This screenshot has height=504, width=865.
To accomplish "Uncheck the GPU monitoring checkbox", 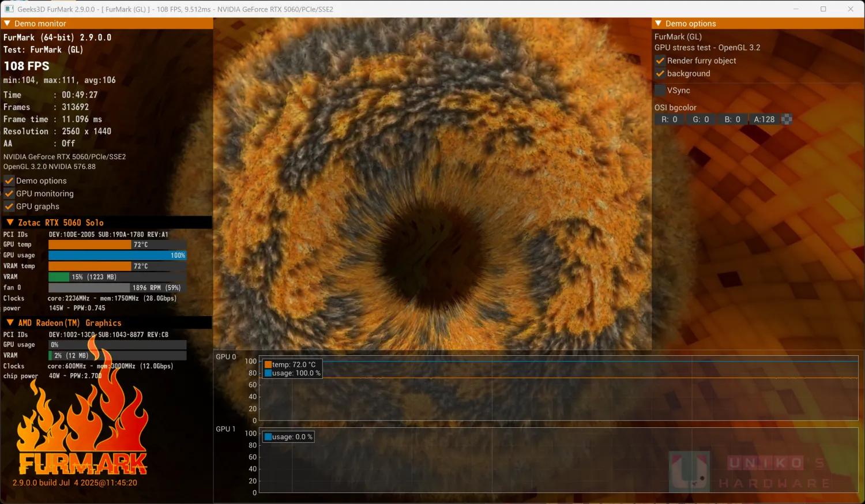I will click(x=9, y=194).
